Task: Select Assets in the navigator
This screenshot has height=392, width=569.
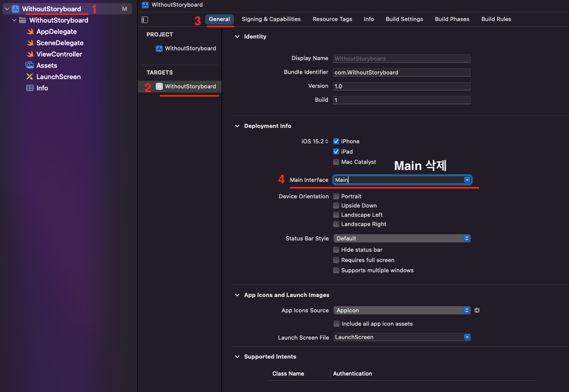Action: pos(47,65)
